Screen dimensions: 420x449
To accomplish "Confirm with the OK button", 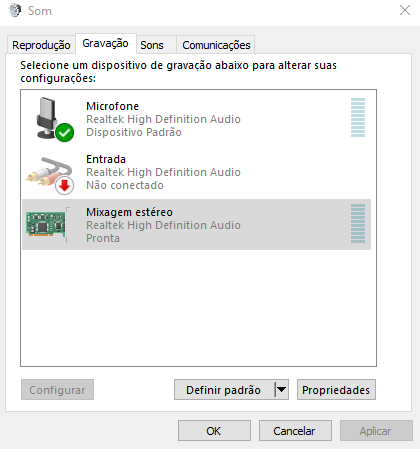I will [214, 431].
